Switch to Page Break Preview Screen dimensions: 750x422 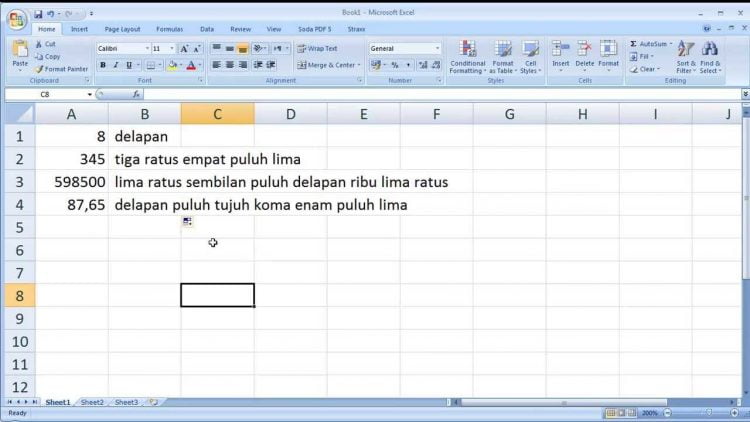click(x=632, y=413)
